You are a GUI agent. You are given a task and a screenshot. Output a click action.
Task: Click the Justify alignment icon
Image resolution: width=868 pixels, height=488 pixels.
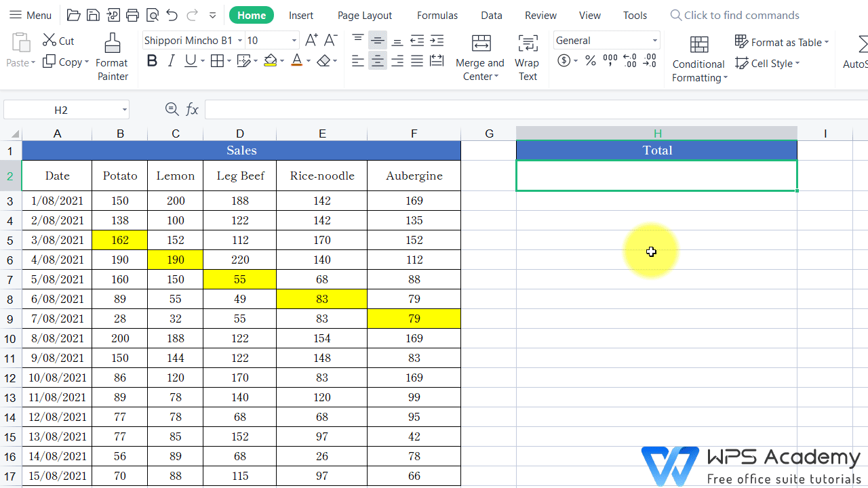pos(417,62)
